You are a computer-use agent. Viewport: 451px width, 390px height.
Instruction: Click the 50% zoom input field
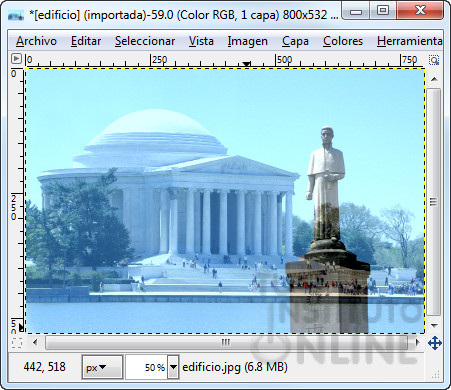pyautogui.click(x=147, y=367)
